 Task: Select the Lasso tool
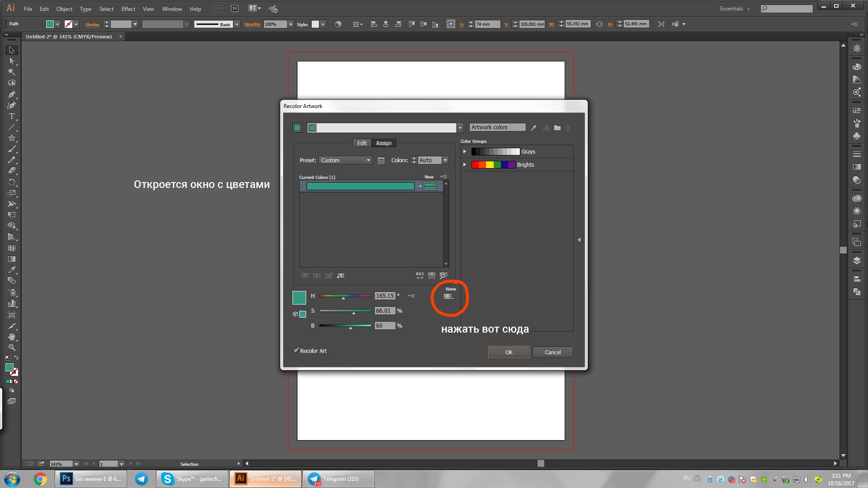coord(12,83)
